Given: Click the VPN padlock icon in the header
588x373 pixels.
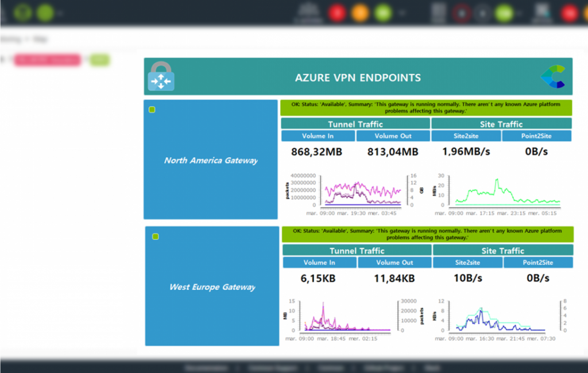Looking at the screenshot, I should click(x=161, y=76).
